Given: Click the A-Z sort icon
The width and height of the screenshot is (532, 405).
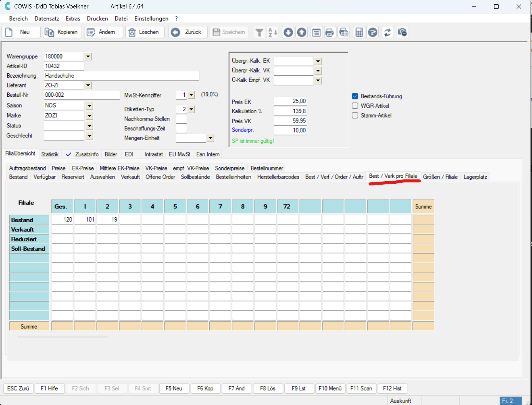Looking at the screenshot, I should pyautogui.click(x=273, y=33).
